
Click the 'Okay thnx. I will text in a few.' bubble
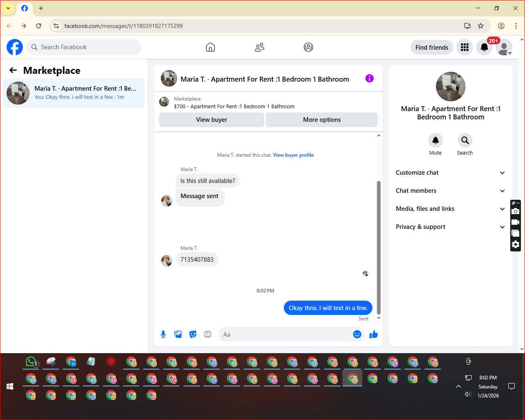pyautogui.click(x=328, y=308)
